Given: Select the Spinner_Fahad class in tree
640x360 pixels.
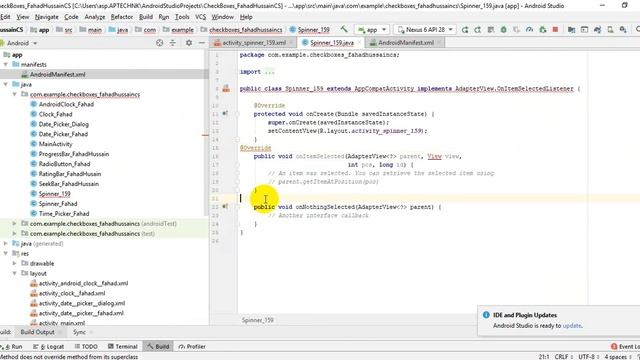Looking at the screenshot, I should pos(58,204).
